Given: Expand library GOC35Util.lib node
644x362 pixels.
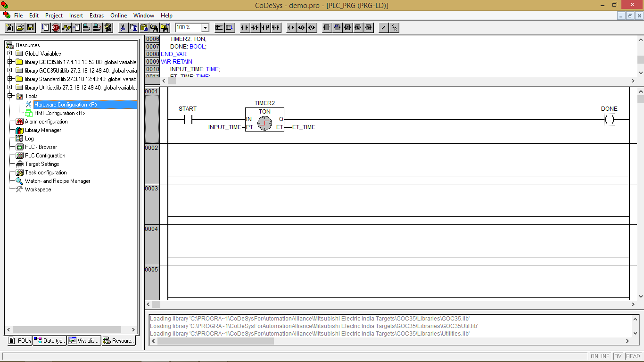Looking at the screenshot, I should (9, 70).
